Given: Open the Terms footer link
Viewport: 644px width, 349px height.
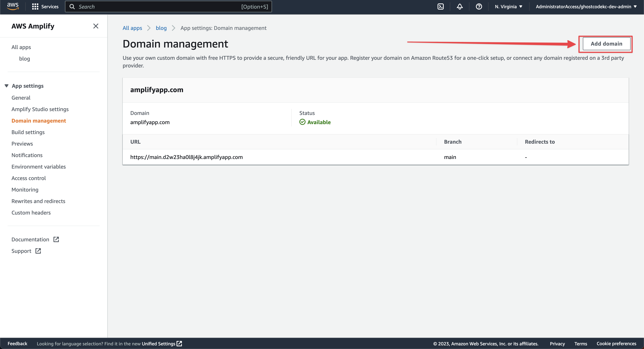Looking at the screenshot, I should coord(581,343).
